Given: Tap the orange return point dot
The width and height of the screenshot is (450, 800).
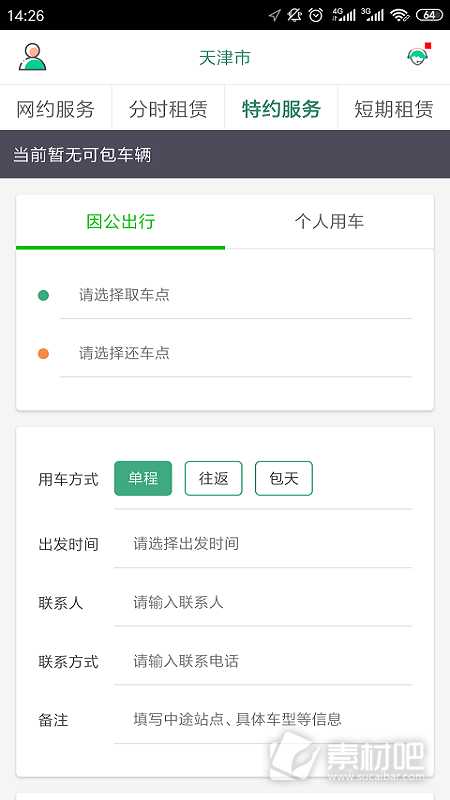Looking at the screenshot, I should [43, 354].
